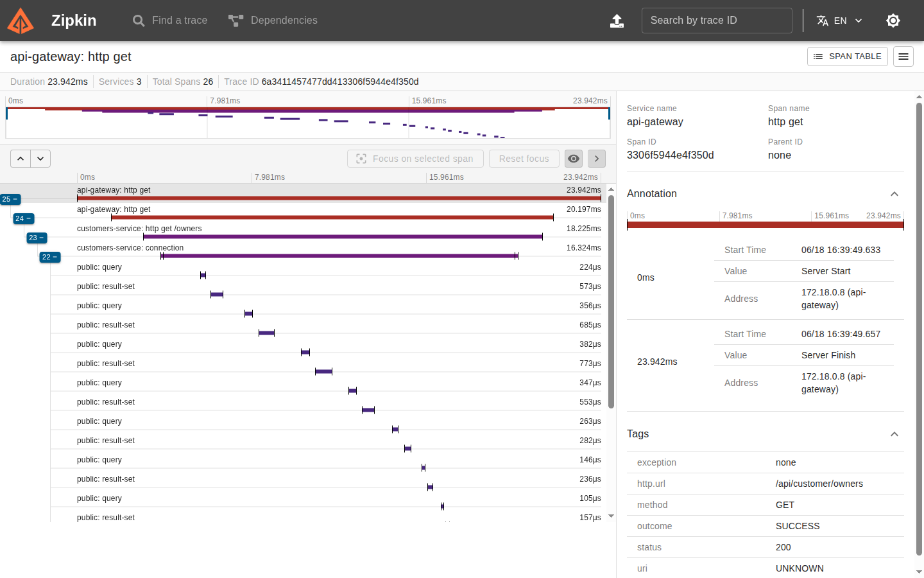Open the trace hamburger menu
This screenshot has height=578, width=924.
(903, 57)
